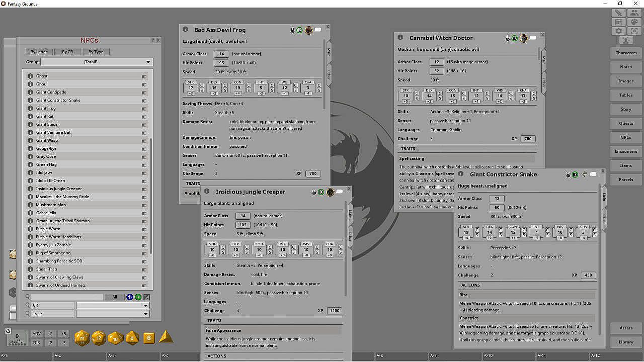The height and width of the screenshot is (362, 644).
Task: Click the Insidious Jungle Creeper sheet scrollbar
Action: pos(346,250)
